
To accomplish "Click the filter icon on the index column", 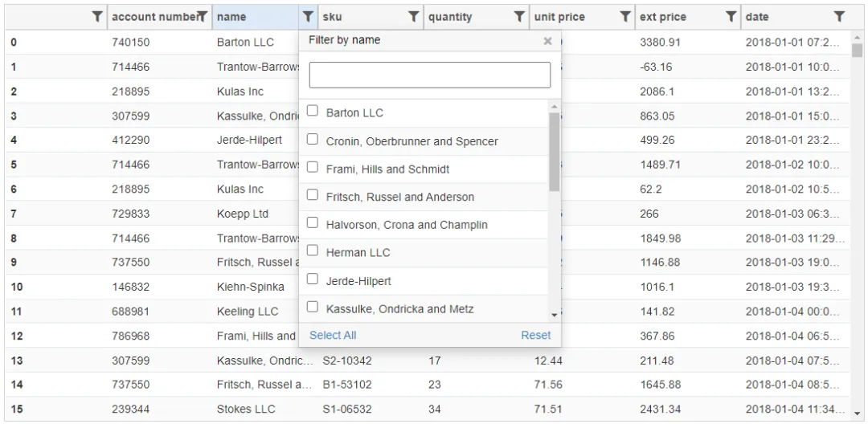I will point(96,16).
